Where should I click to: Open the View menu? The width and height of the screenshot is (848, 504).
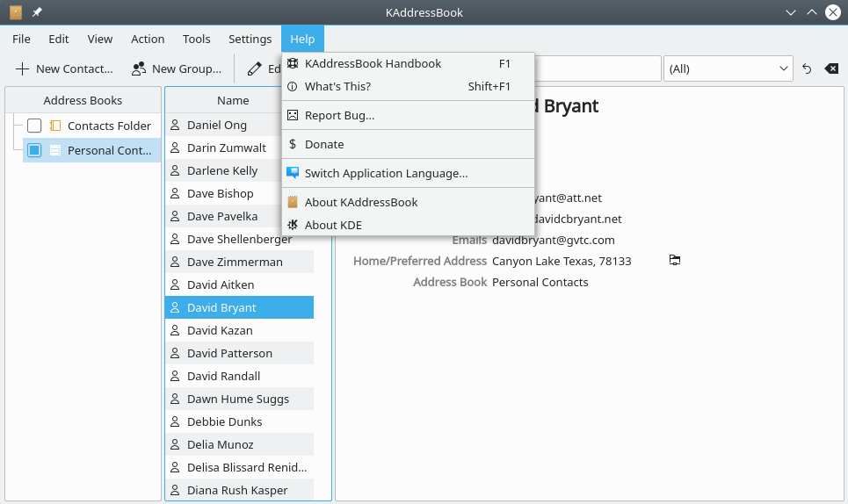pos(100,39)
